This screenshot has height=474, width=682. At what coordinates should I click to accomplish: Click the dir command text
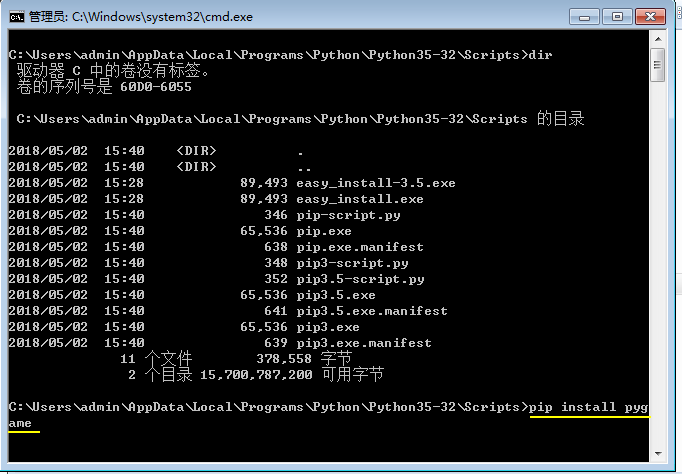540,55
